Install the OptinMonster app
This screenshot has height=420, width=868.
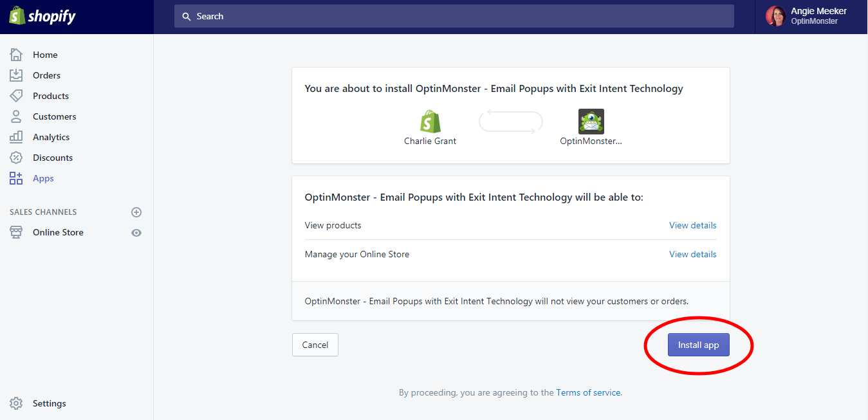pos(698,345)
